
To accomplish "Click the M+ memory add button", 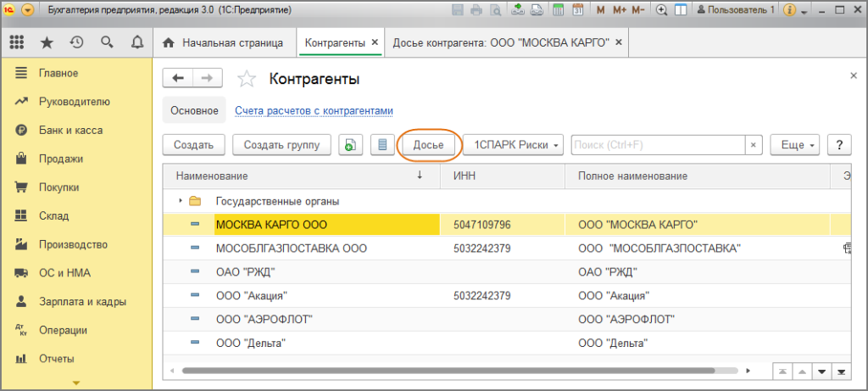I will (620, 10).
